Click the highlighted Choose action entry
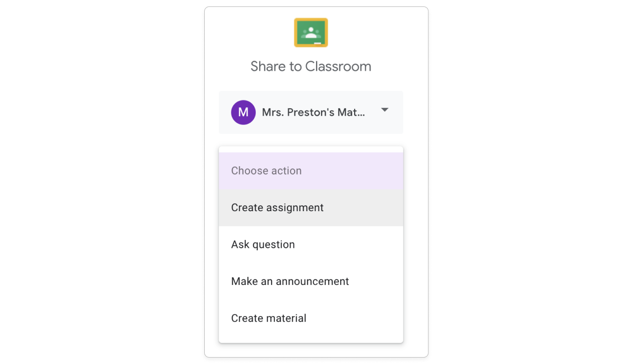The width and height of the screenshot is (633, 364). click(311, 171)
